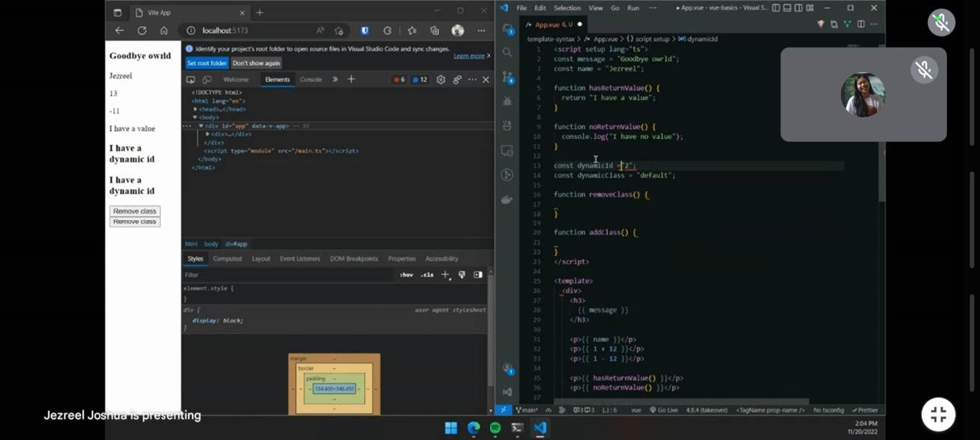Open Edge collections icon
The height and width of the screenshot is (440, 980).
[434, 30]
